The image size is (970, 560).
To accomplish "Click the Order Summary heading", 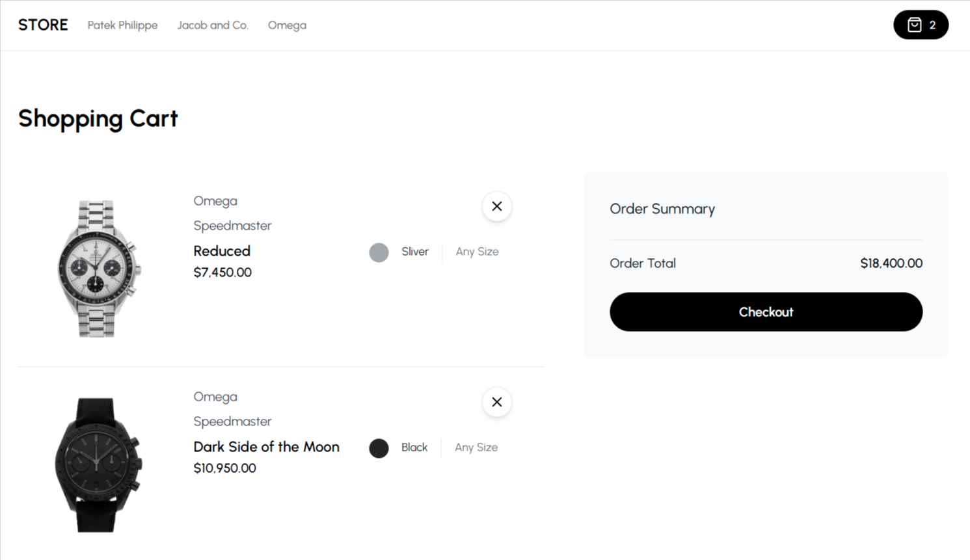I will coord(662,209).
